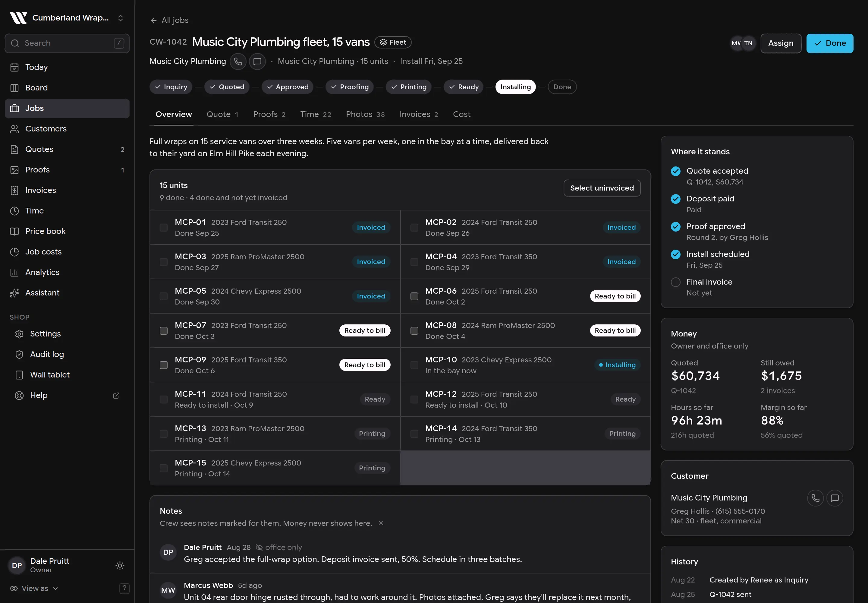Image resolution: width=868 pixels, height=603 pixels.
Task: Go to Customers in the sidebar
Action: pyautogui.click(x=67, y=129)
